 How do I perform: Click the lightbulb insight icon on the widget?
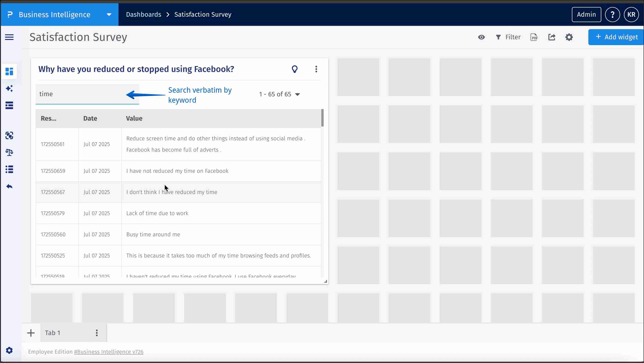[x=295, y=69]
